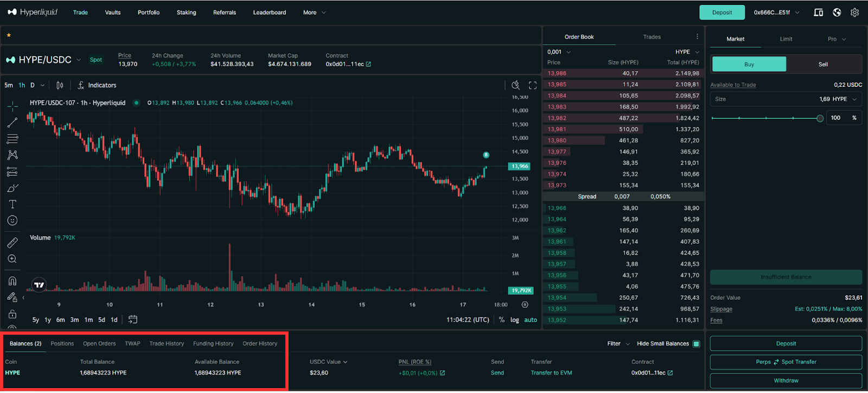Toggle fullscreen mode for the chart
The width and height of the screenshot is (868, 393).
click(533, 85)
